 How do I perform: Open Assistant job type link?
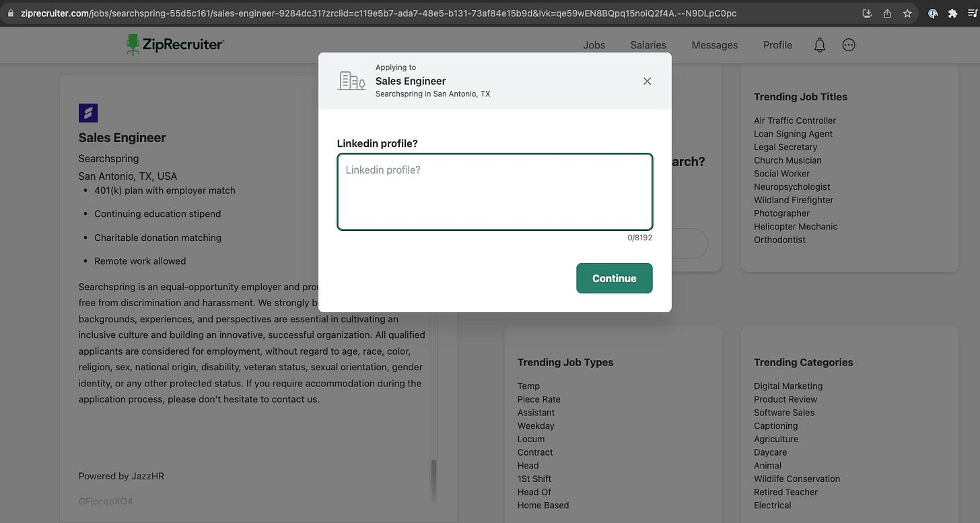tap(536, 413)
